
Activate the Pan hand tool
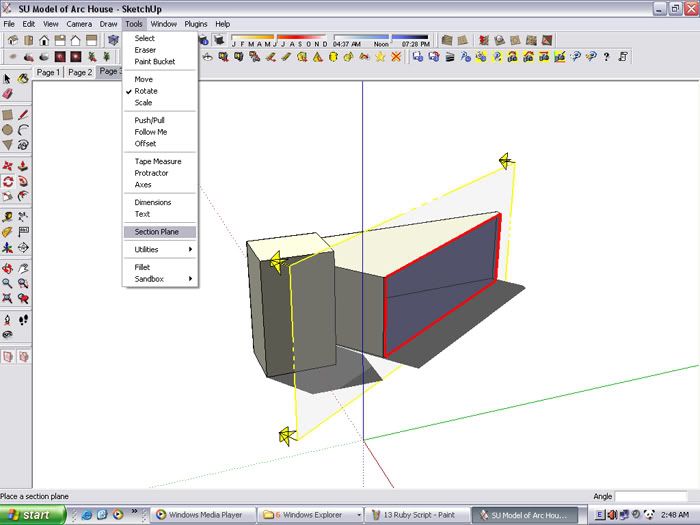23,268
